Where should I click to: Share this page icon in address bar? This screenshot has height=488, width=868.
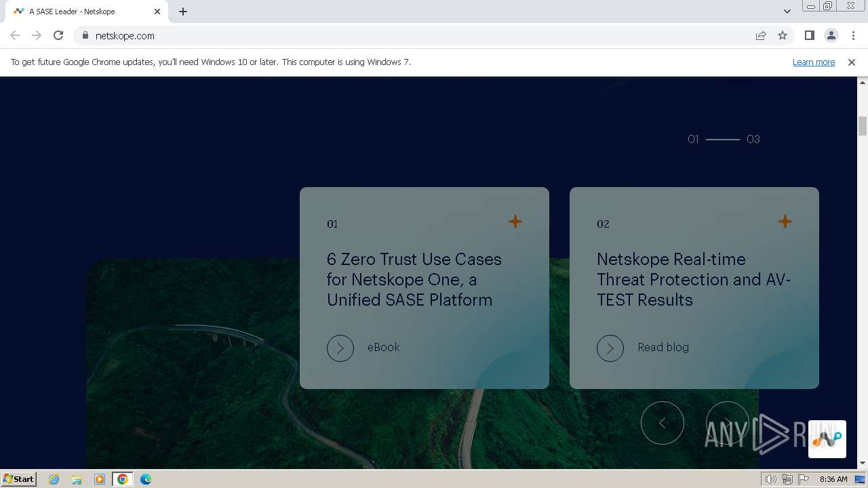pyautogui.click(x=761, y=35)
